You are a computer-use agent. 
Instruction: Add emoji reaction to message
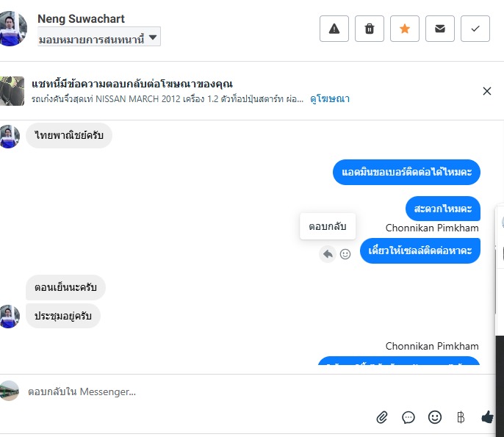coord(345,253)
